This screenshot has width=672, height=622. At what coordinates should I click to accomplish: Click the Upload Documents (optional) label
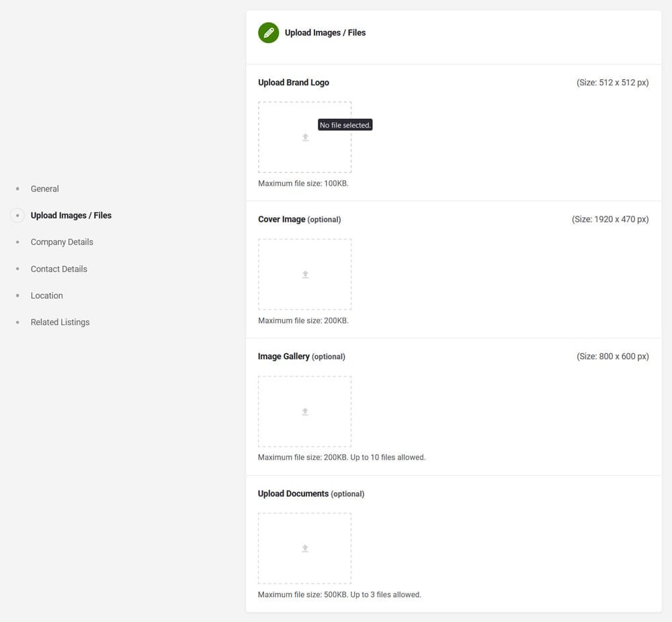(310, 494)
